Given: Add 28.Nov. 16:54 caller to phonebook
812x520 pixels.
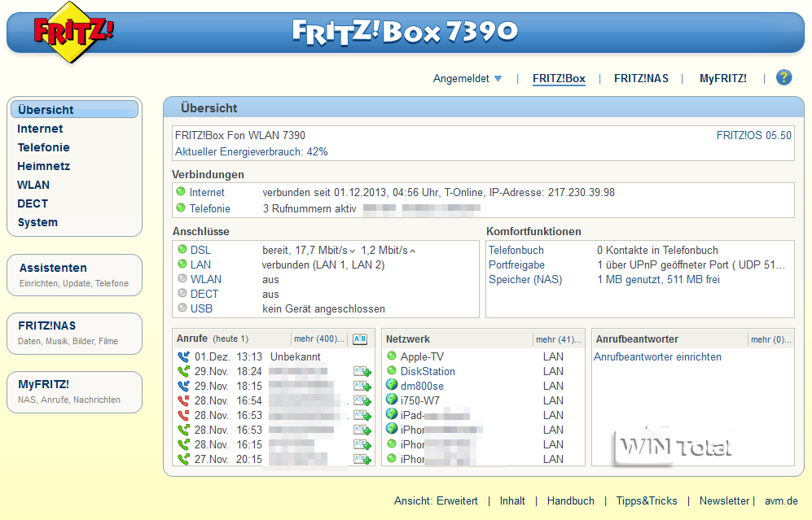Looking at the screenshot, I should click(362, 400).
